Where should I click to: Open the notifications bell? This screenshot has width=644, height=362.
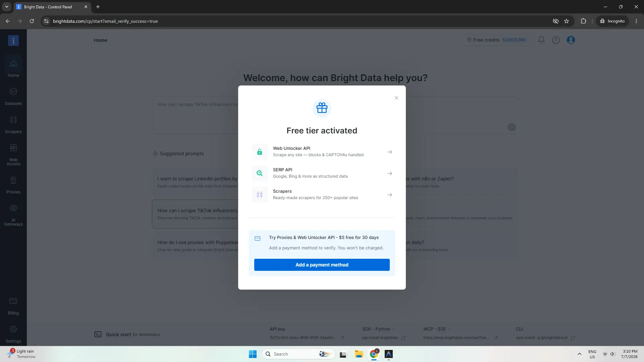pyautogui.click(x=541, y=40)
